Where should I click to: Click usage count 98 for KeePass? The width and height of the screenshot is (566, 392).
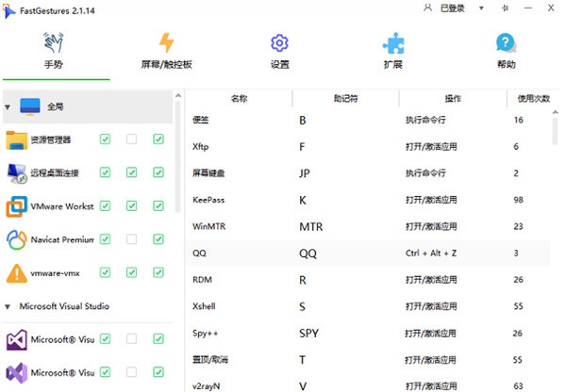pyautogui.click(x=518, y=200)
